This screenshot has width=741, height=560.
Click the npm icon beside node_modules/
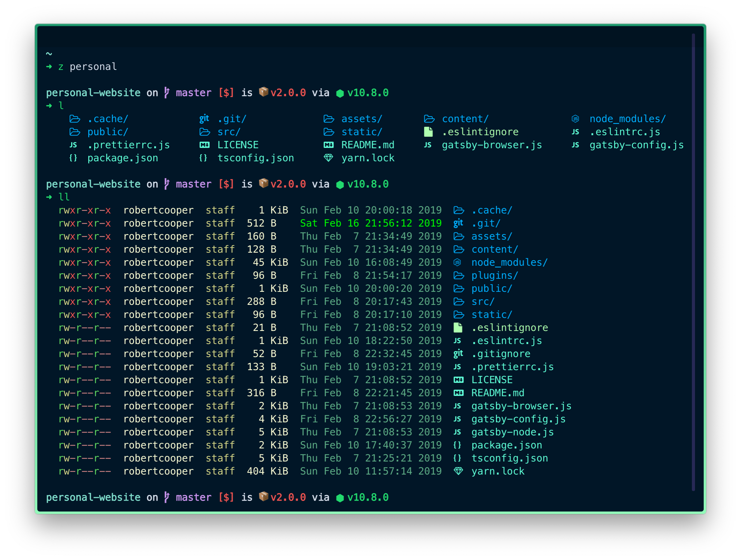[575, 119]
